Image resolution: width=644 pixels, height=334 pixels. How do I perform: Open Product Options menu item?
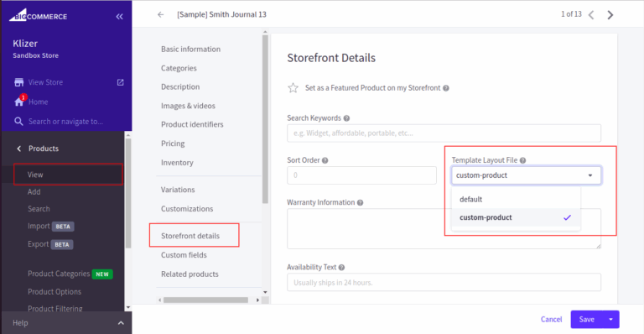coord(55,292)
